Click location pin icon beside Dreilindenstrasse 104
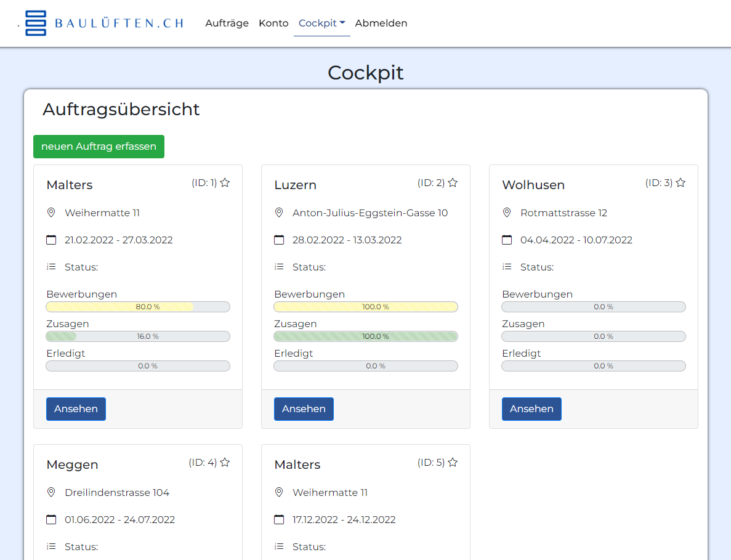The height and width of the screenshot is (560, 731). coord(51,492)
